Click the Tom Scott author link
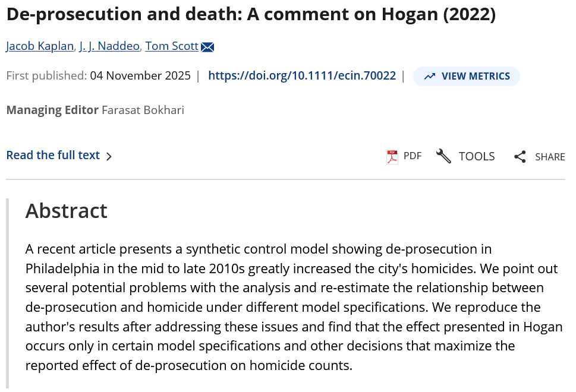Image resolution: width=576 pixels, height=392 pixels. tap(172, 46)
